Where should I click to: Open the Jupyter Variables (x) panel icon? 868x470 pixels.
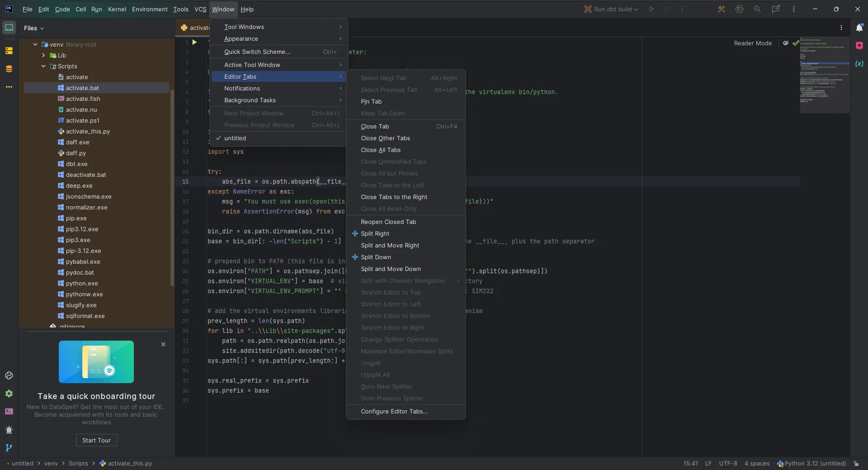(859, 64)
